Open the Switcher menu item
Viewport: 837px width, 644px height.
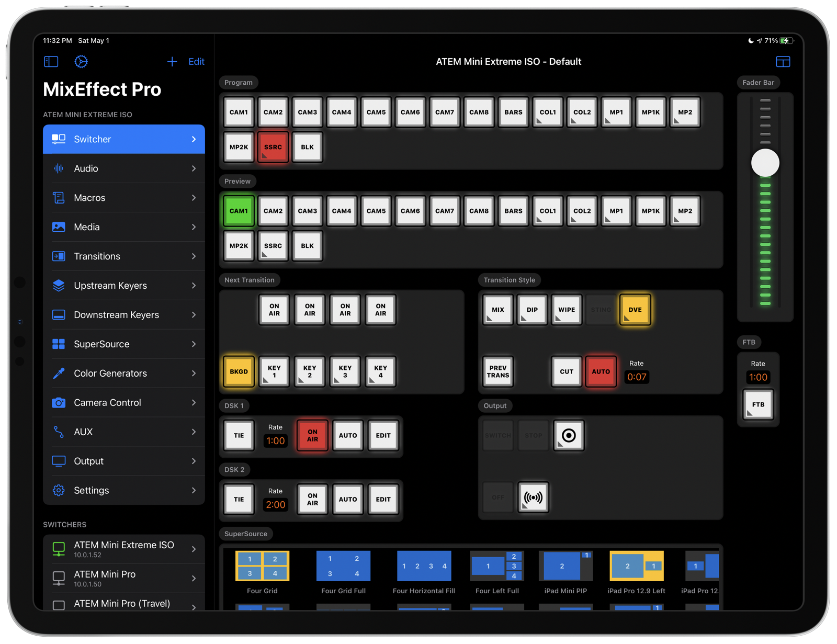point(124,139)
